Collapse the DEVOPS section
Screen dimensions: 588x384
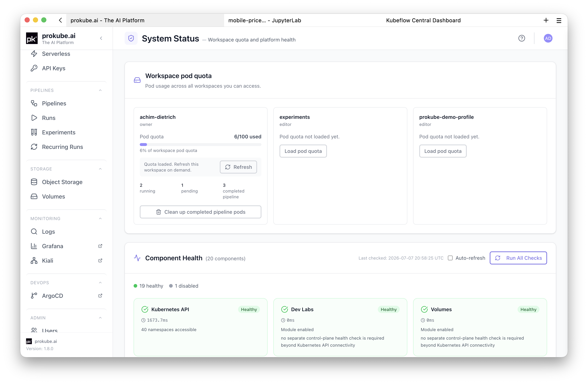(100, 283)
